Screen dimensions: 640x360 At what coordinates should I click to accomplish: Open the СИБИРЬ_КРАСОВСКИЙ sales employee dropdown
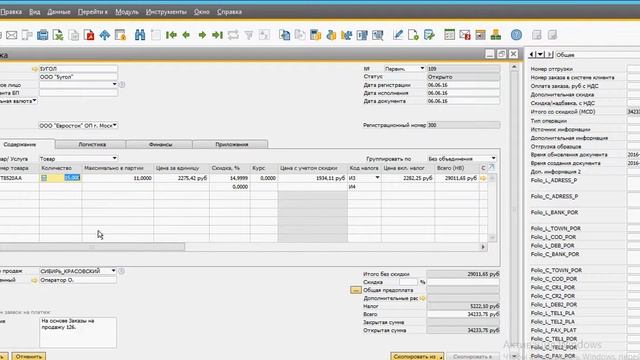[113, 271]
